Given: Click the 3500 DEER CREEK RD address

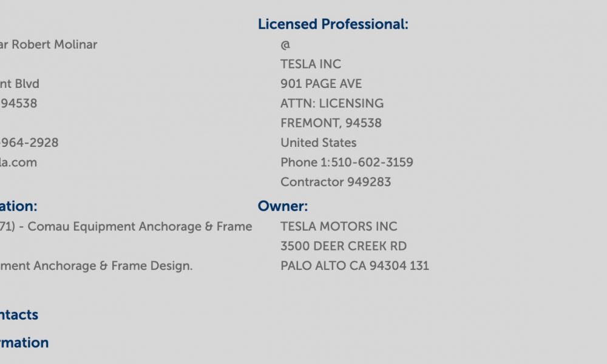Looking at the screenshot, I should point(344,246).
